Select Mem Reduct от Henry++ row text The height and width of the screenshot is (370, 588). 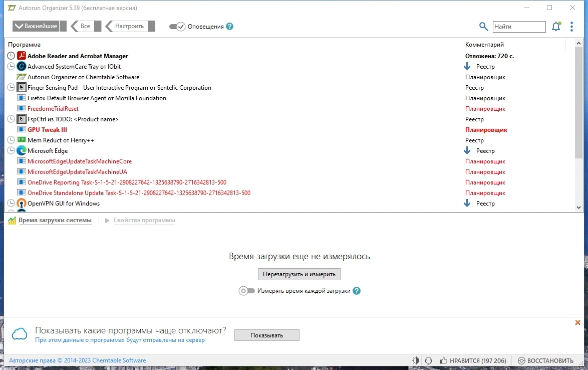point(61,140)
